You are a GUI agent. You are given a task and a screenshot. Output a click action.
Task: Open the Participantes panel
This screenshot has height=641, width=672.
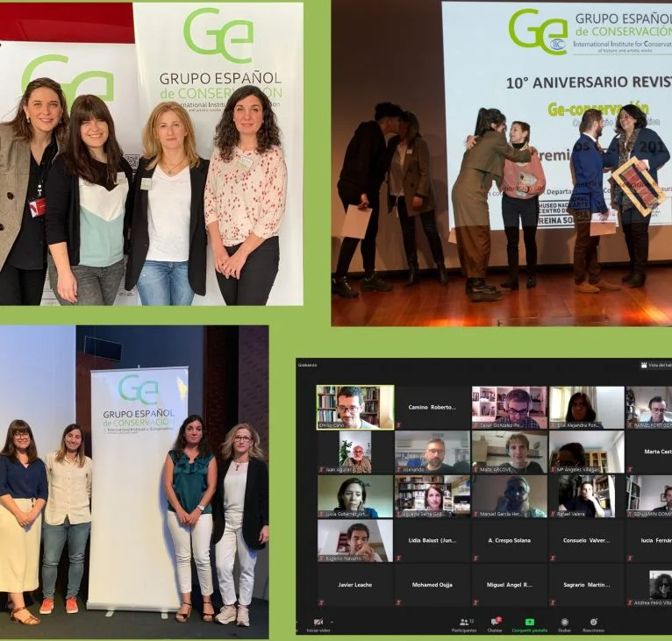(464, 624)
